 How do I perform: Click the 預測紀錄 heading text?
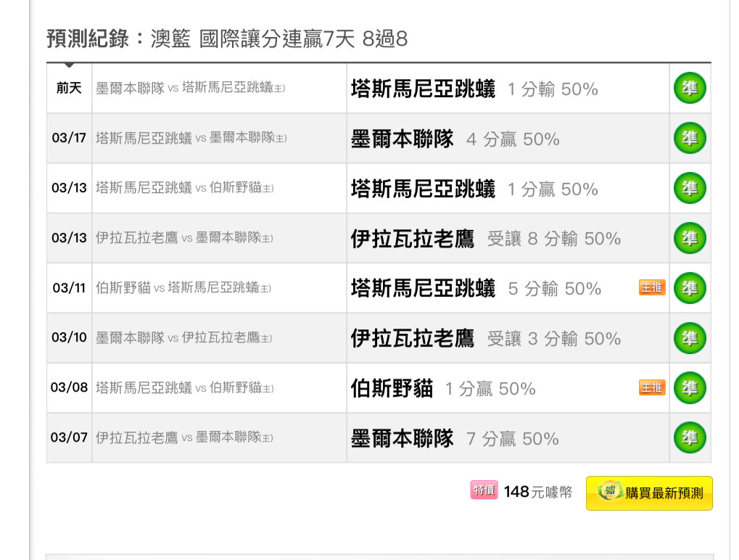point(87,38)
